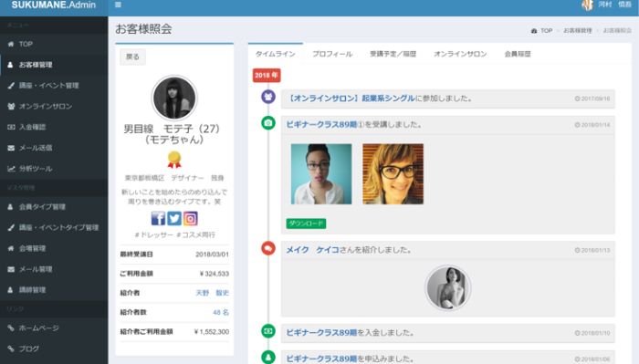
Task: Open the blonde woman with glasses photo
Action: 393,174
